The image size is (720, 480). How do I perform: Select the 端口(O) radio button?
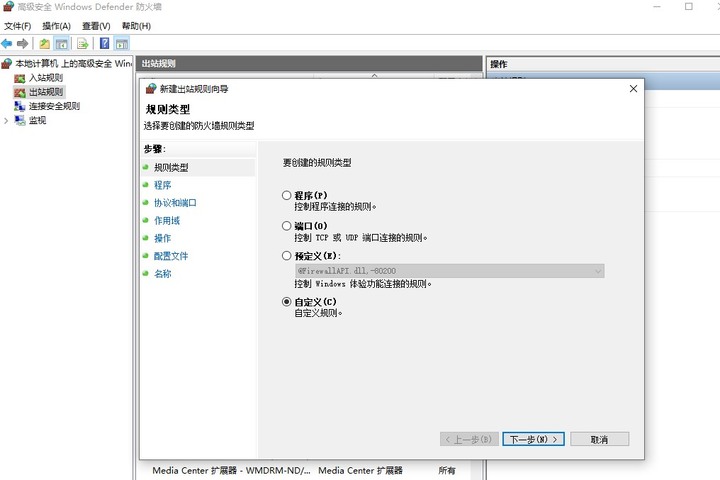pyautogui.click(x=287, y=226)
